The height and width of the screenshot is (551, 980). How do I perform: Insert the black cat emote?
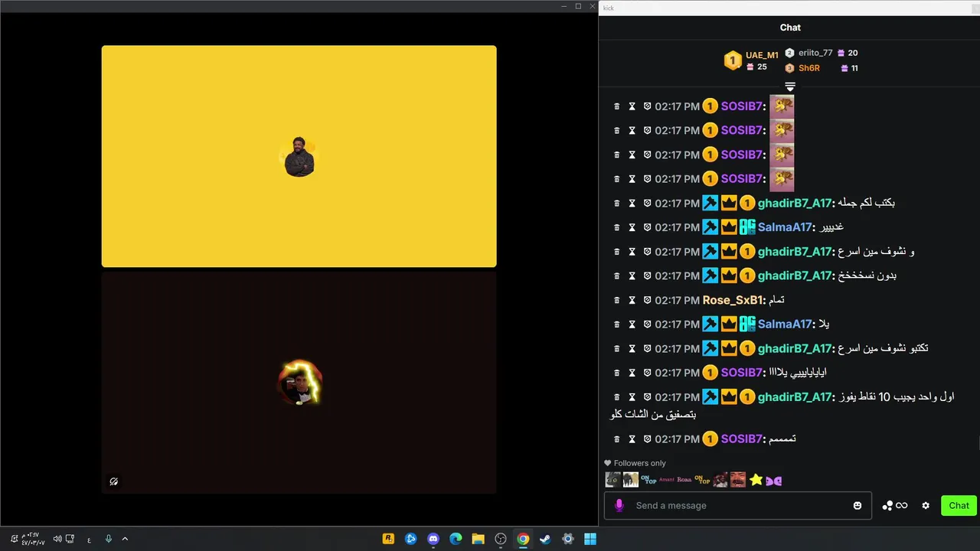tap(612, 480)
